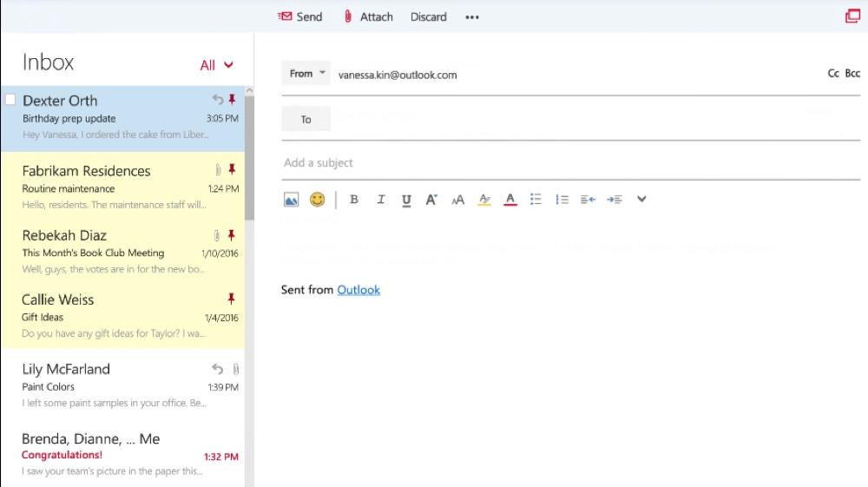868x487 pixels.
Task: Click attachment icon on Rebekah Diaz email
Action: tap(216, 235)
